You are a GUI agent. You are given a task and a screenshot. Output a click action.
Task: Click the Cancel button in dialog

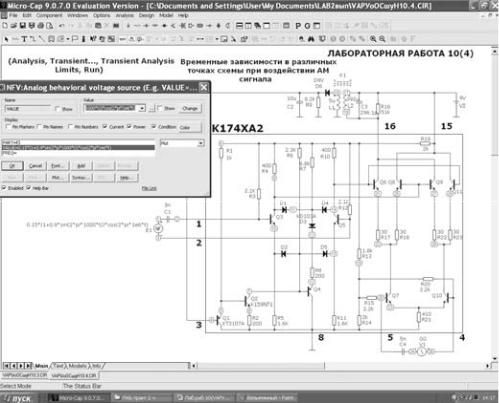click(35, 166)
